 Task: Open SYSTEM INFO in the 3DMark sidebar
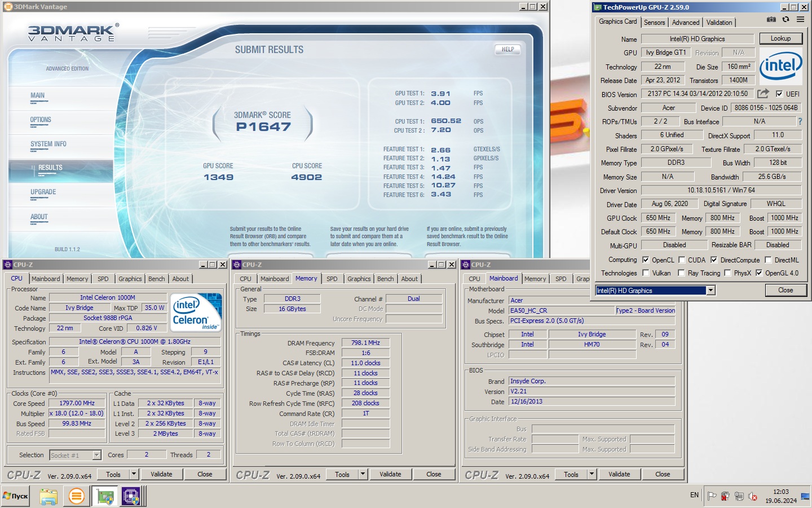(48, 144)
